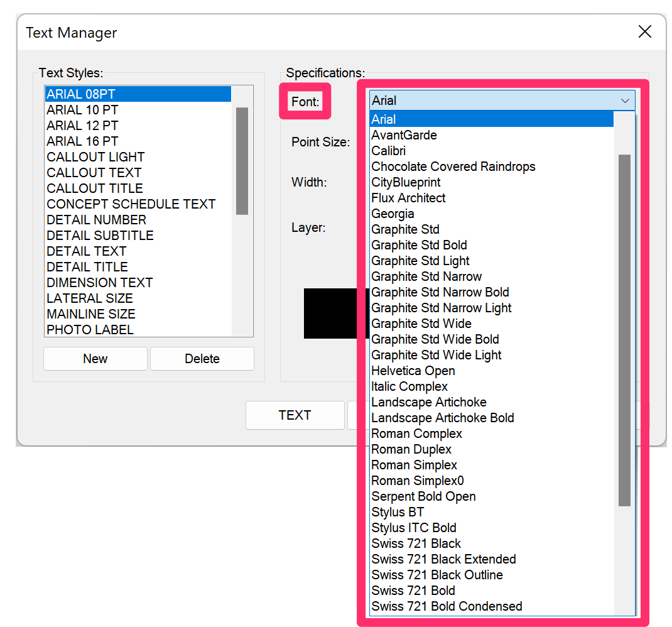Screen dimensions: 672x627
Task: Pick Graphite Std Narrow Bold
Action: [492, 292]
